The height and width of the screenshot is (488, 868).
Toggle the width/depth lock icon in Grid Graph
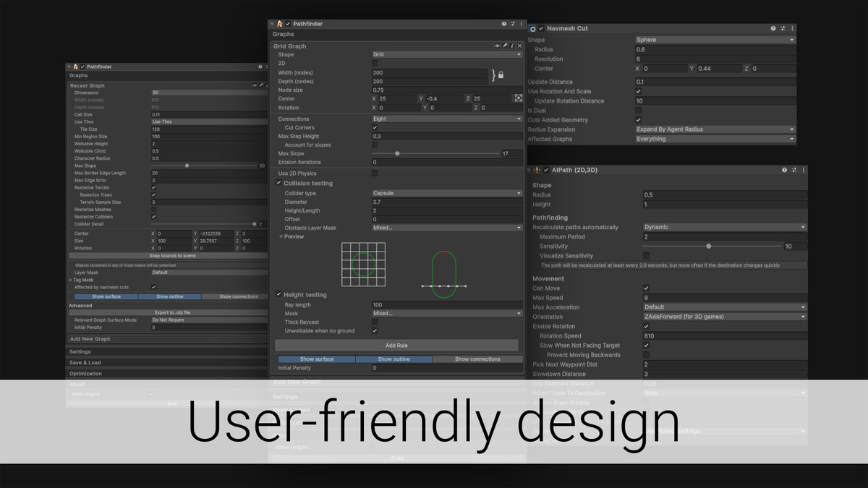pos(499,75)
